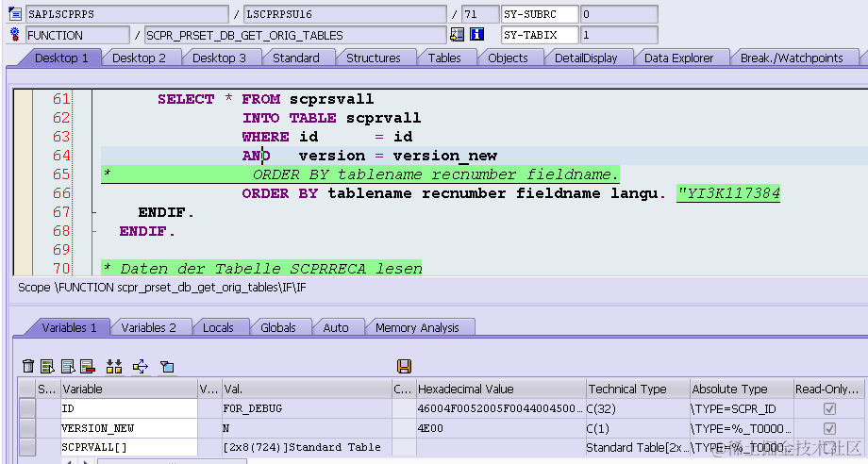Open the Tables tab
The width and height of the screenshot is (868, 464).
tap(444, 58)
